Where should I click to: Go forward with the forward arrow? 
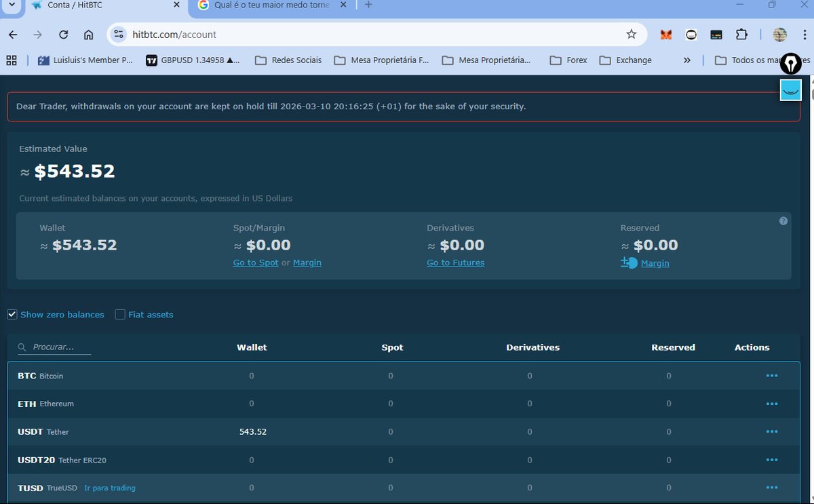38,35
